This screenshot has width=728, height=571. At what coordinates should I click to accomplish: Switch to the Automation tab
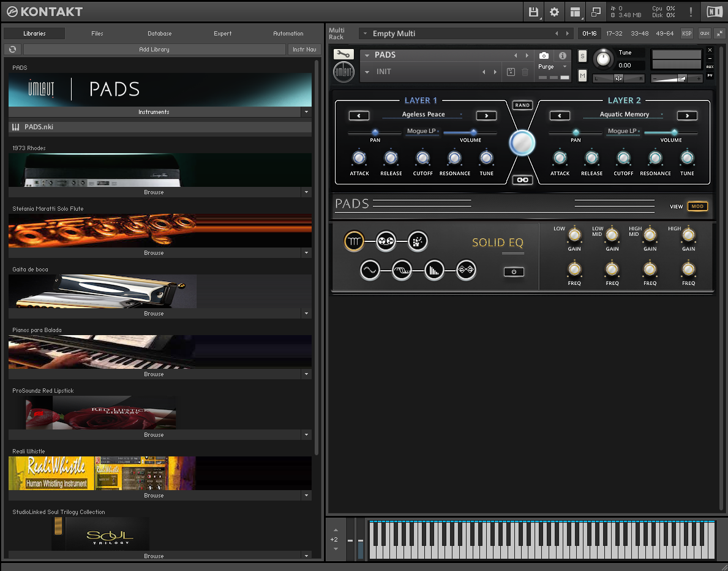point(288,34)
